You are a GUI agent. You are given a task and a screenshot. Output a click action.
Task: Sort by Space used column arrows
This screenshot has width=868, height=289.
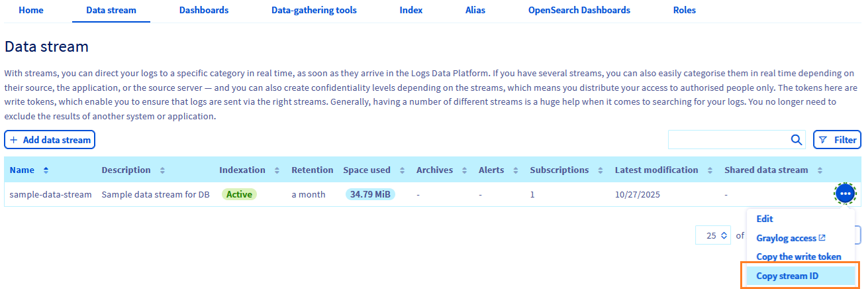[402, 170]
